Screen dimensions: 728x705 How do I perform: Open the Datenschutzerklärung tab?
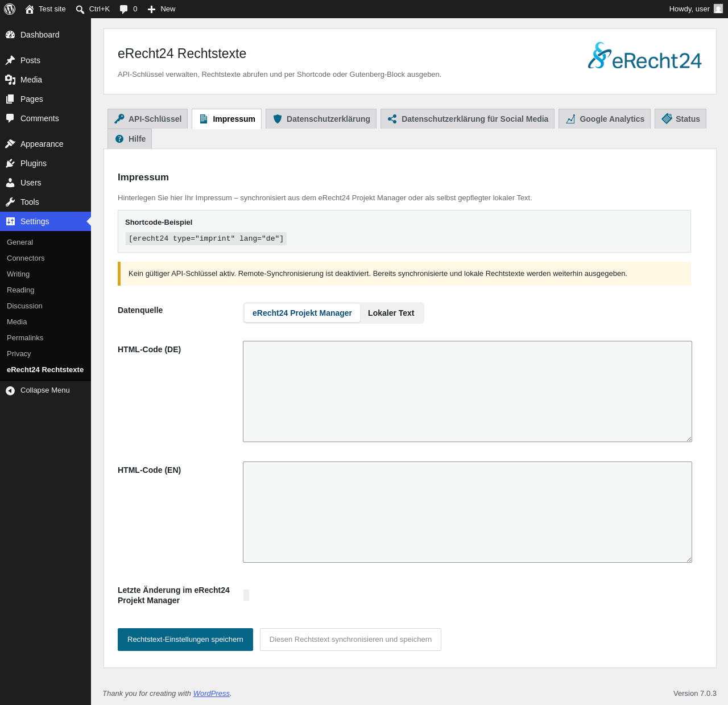pos(321,119)
